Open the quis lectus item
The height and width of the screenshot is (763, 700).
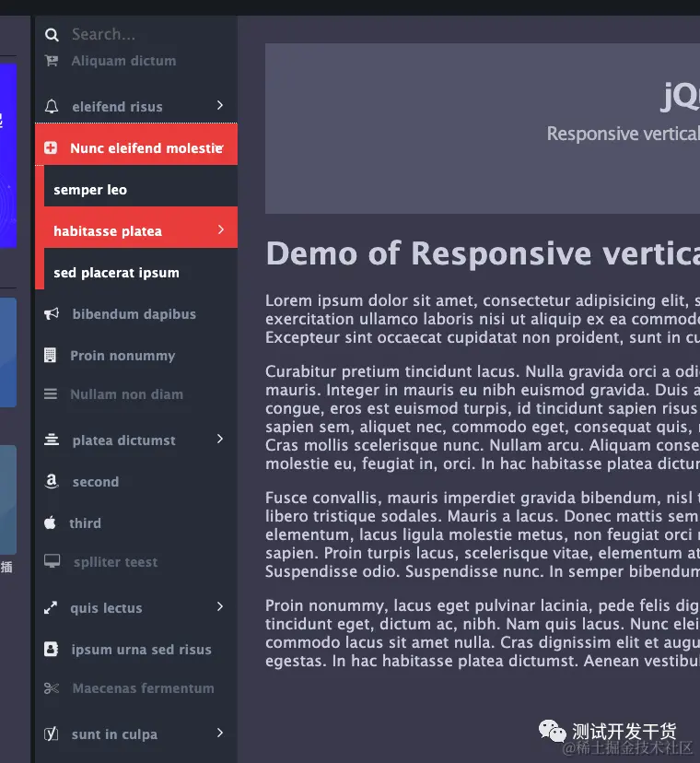coord(106,608)
